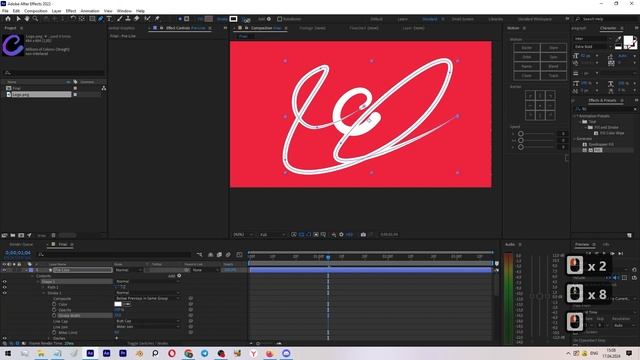Click Toggle Switches / Modes button
This screenshot has height=360, width=640.
click(147, 344)
